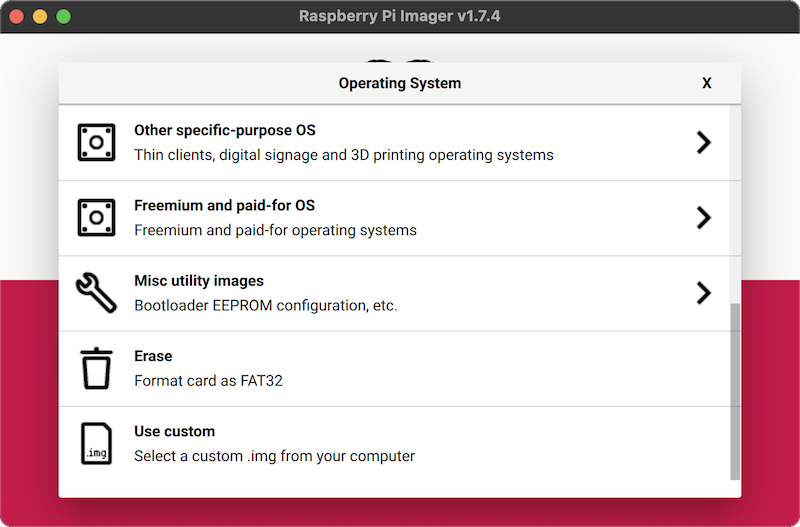Click the .img file icon for Use custom

96,443
